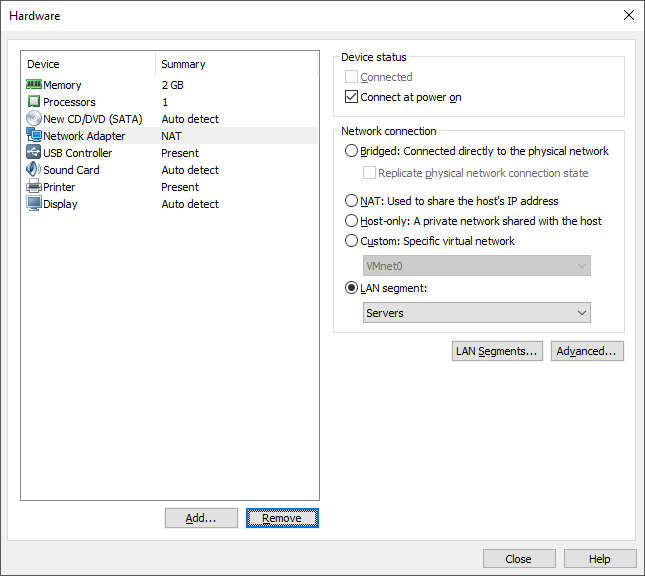Toggle the Connected checkbox
Viewport: 645px width, 576px height.
pyautogui.click(x=351, y=77)
